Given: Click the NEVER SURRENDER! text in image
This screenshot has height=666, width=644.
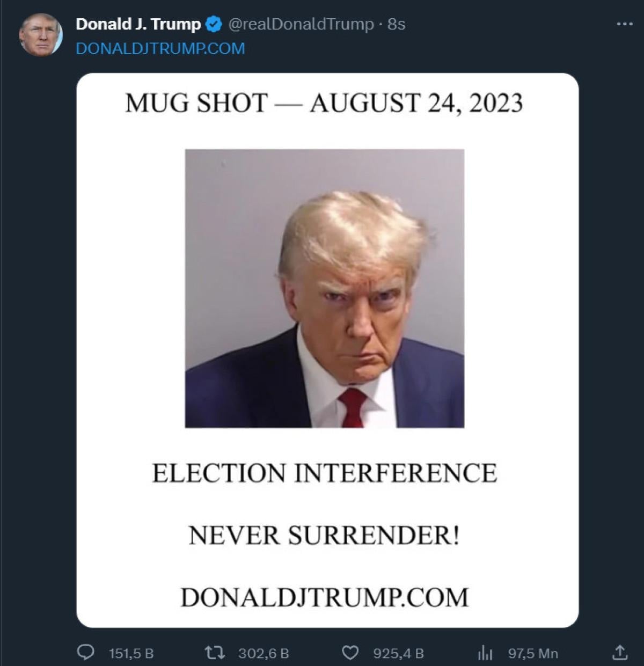Looking at the screenshot, I should (324, 535).
